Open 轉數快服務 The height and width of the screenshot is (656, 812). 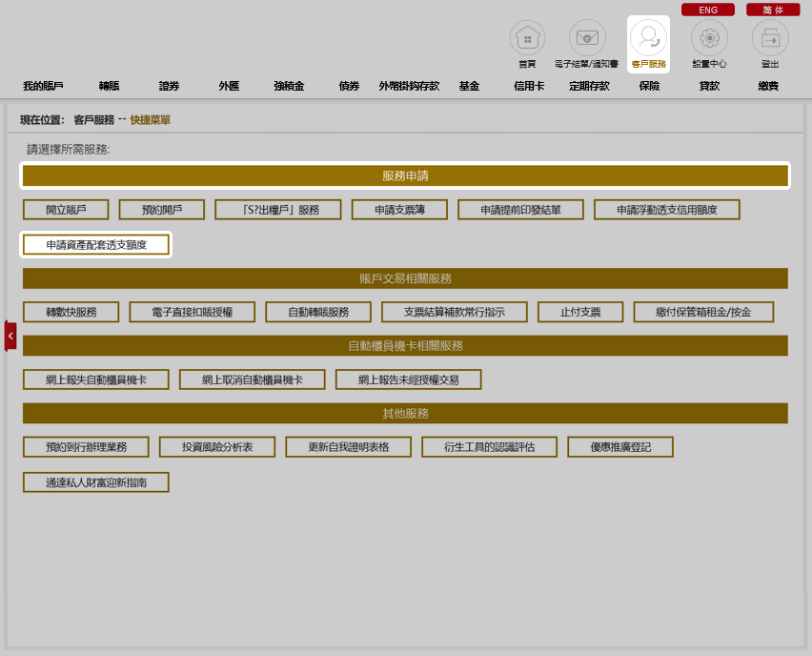coord(71,312)
